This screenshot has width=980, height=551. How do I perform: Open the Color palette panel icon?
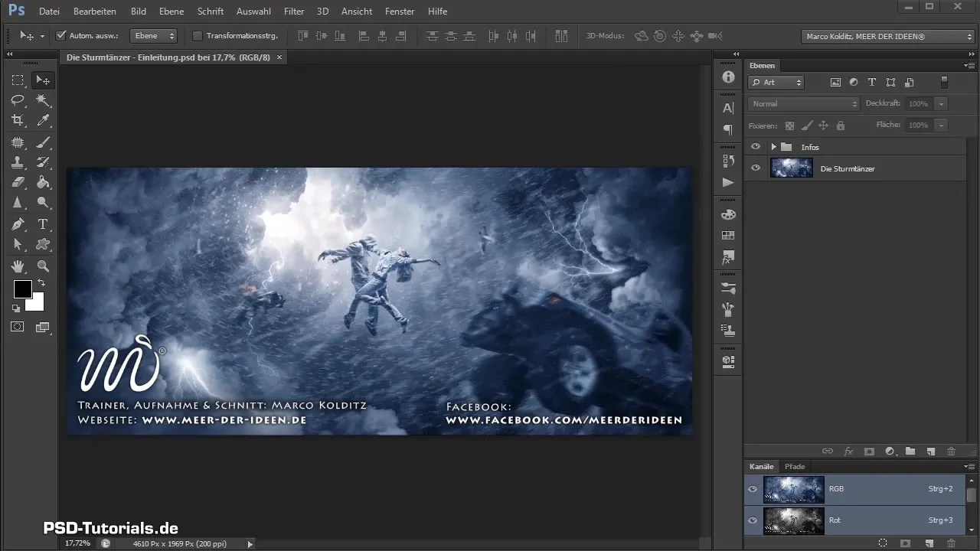(728, 215)
